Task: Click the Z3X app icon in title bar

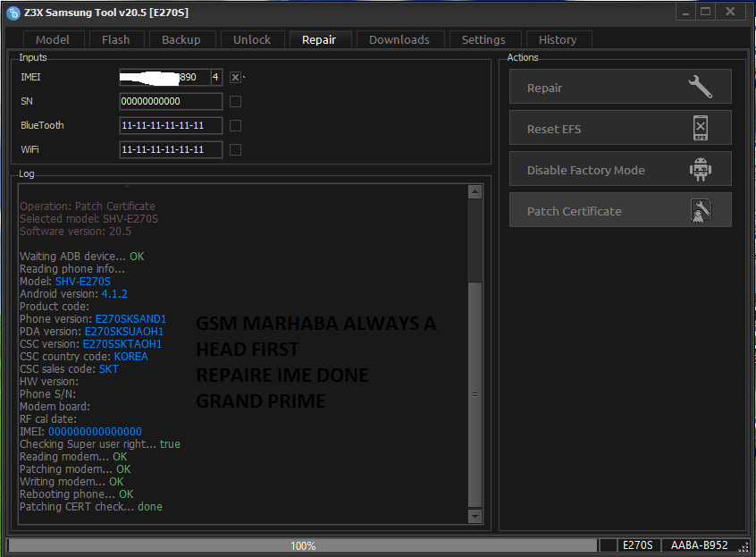Action: [13, 13]
